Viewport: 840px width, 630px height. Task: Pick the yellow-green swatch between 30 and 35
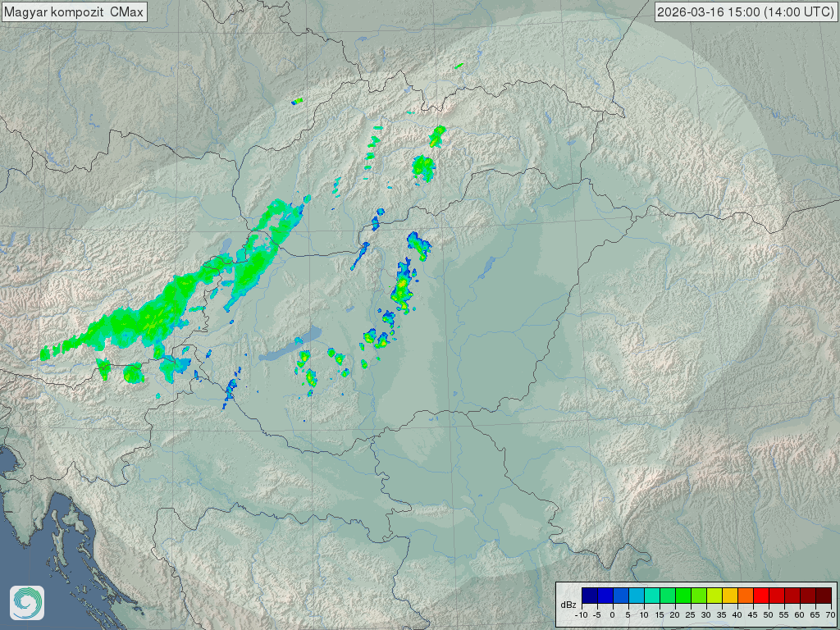(x=714, y=596)
